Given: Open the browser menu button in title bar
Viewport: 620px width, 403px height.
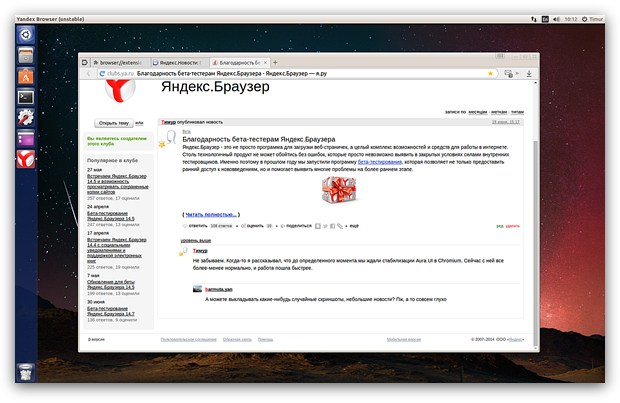Looking at the screenshot, I should pos(500,56).
